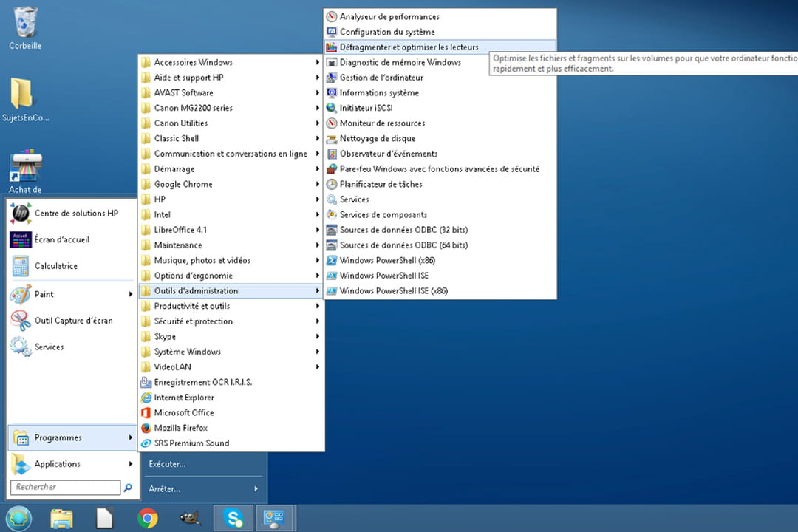Open Centre de solutions HP
This screenshot has width=798, height=532.
click(x=75, y=214)
